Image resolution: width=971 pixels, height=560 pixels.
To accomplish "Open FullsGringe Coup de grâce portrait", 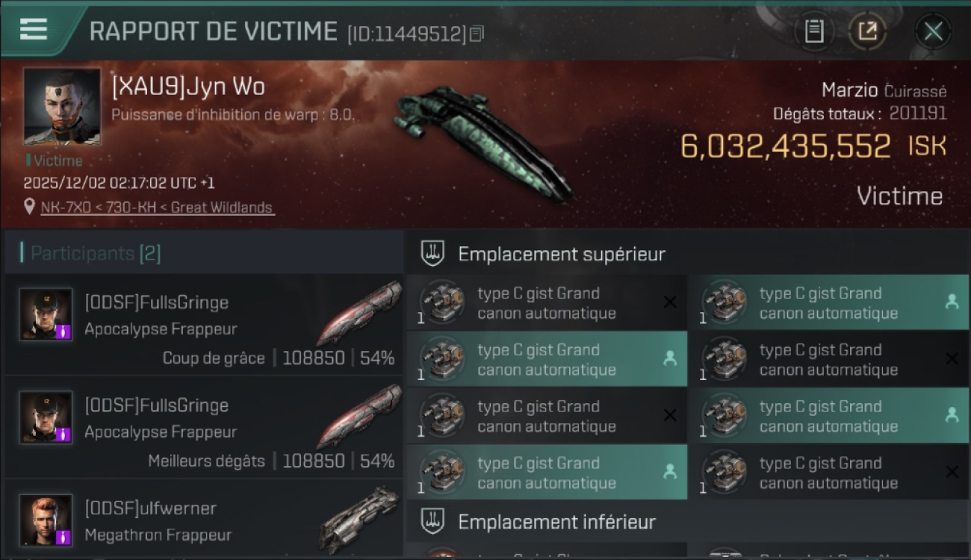I will (46, 314).
